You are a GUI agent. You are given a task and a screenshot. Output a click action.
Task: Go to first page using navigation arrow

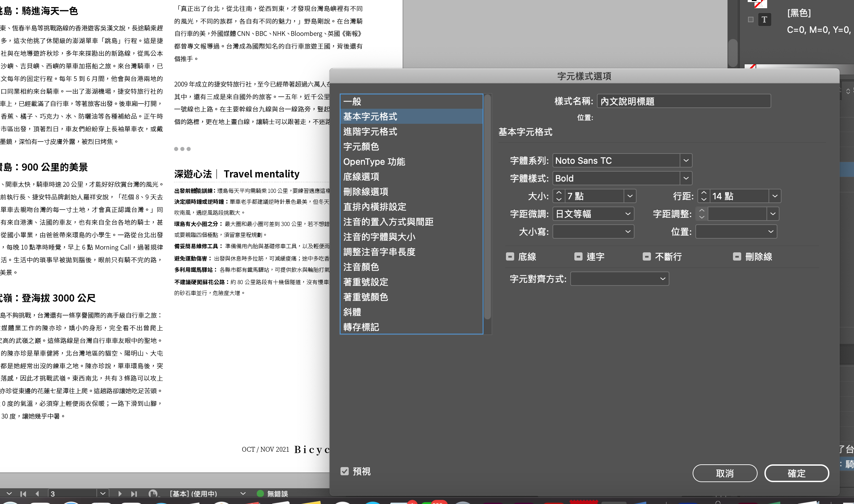(23, 494)
